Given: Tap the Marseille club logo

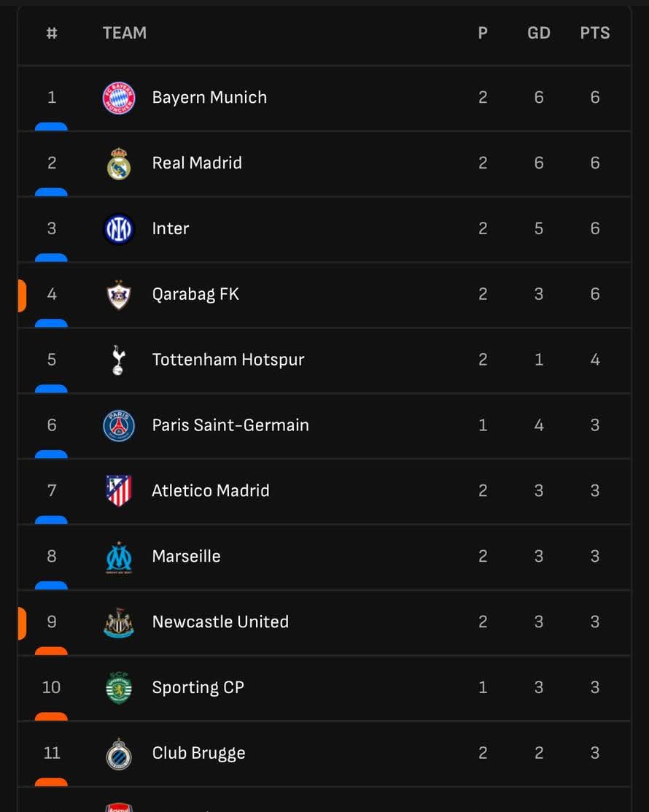Looking at the screenshot, I should pyautogui.click(x=119, y=557).
